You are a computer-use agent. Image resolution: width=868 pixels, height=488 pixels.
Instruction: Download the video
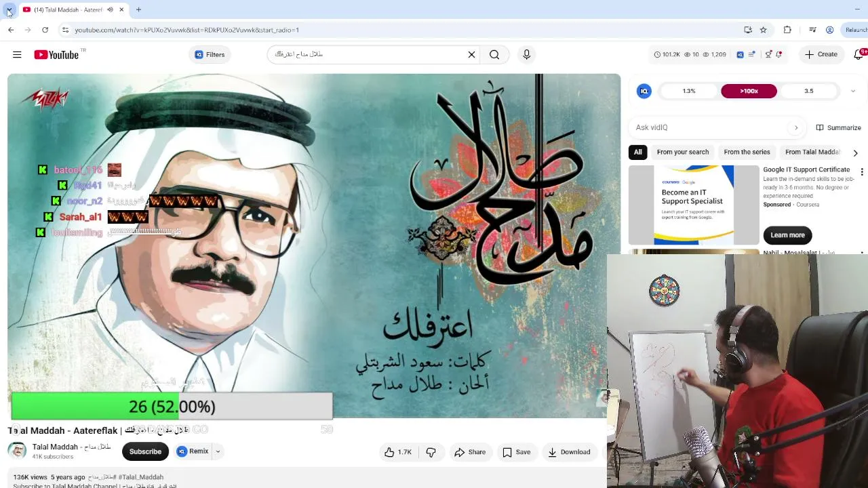(570, 452)
